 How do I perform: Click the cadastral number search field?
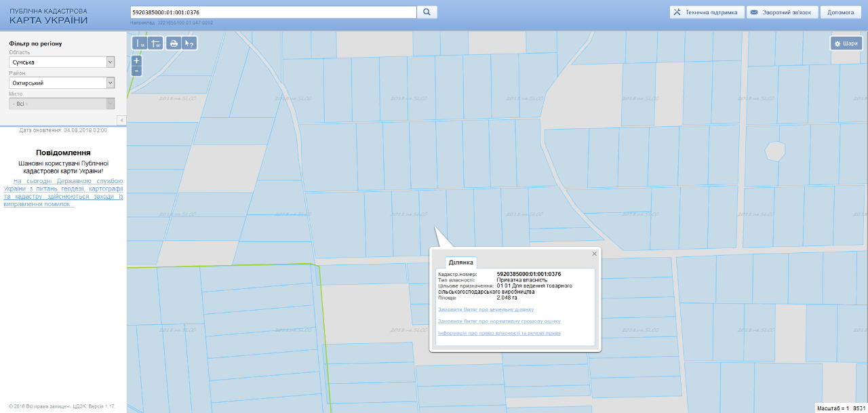(273, 12)
